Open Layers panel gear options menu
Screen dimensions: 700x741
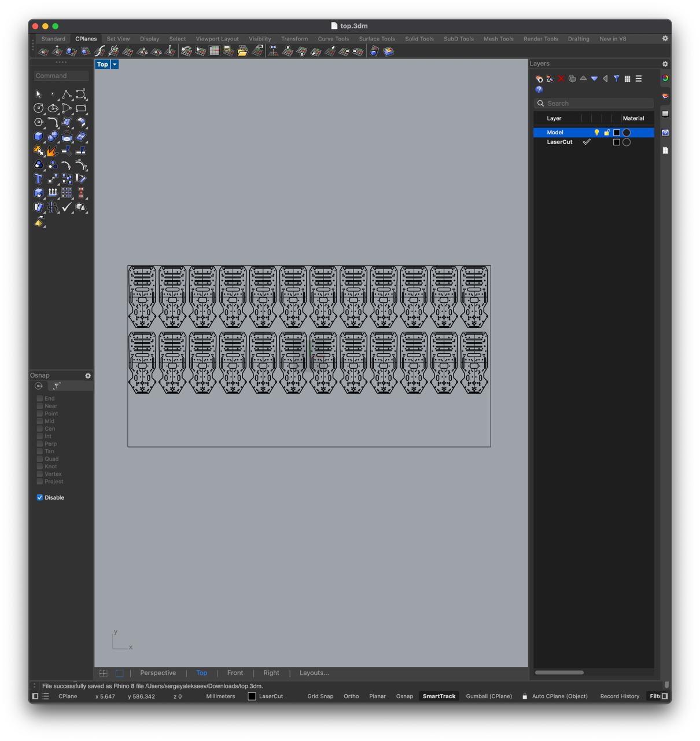pyautogui.click(x=665, y=64)
